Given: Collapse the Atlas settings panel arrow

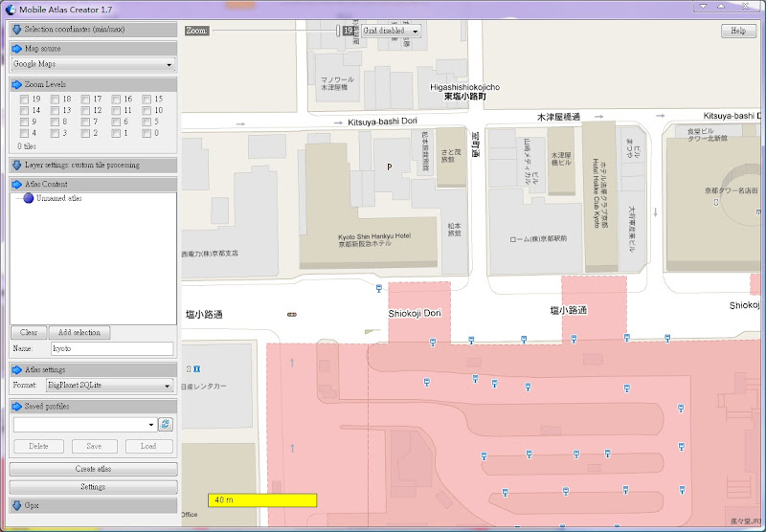Looking at the screenshot, I should [16, 369].
